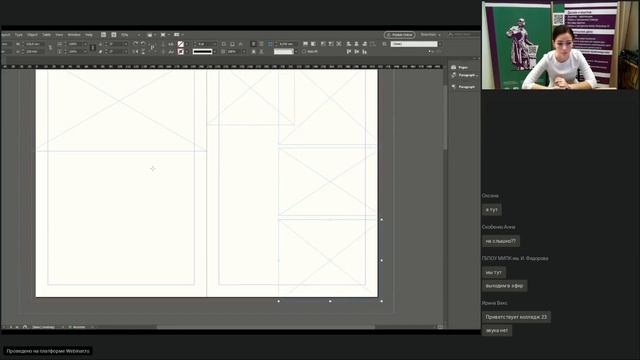Viewport: 640px width, 360px height.
Task: Open the Essentials workspace switcher
Action: point(431,35)
